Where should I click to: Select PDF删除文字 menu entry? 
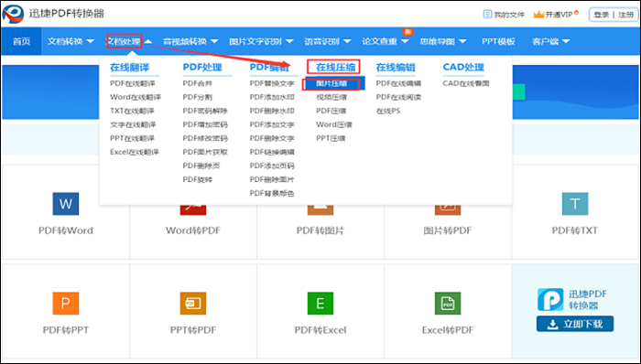point(272,138)
